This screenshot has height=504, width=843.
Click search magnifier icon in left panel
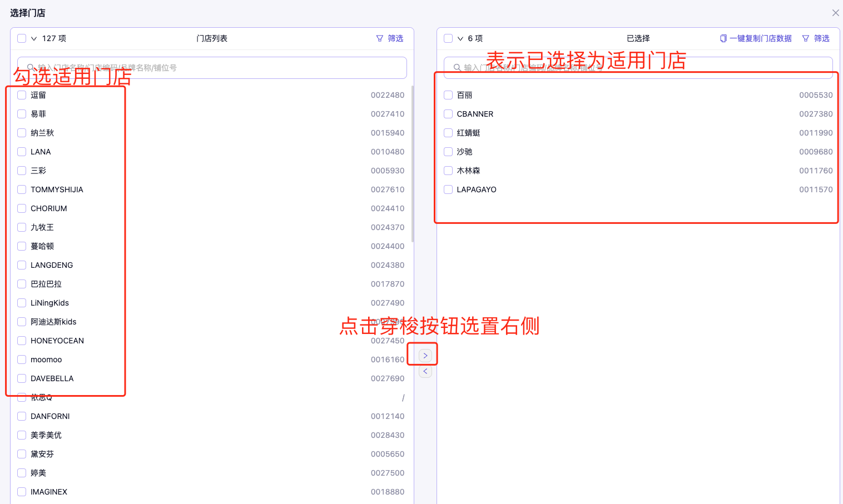[31, 68]
